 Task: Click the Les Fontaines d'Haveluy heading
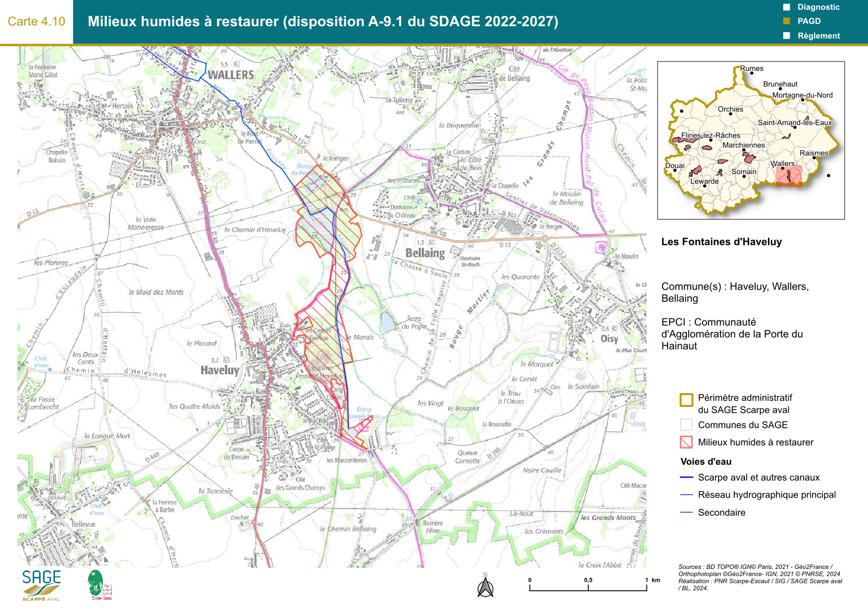[x=721, y=242]
